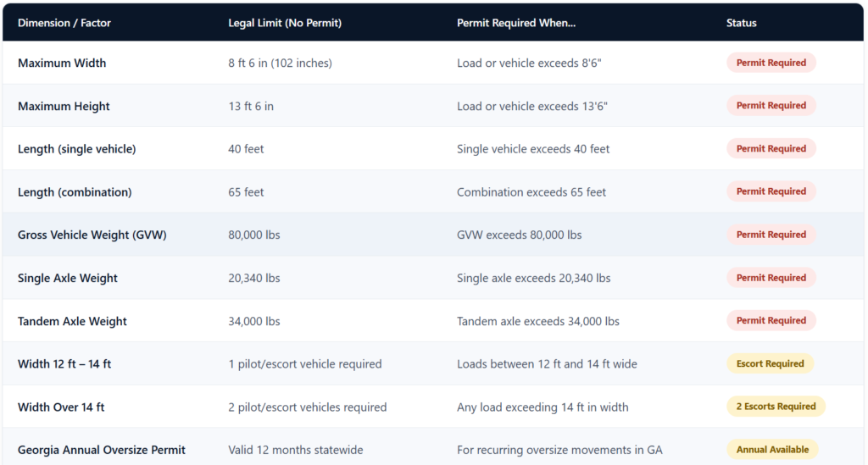Select the Georgia Annual Oversize Permit label
This screenshot has width=868, height=465.
pos(102,450)
